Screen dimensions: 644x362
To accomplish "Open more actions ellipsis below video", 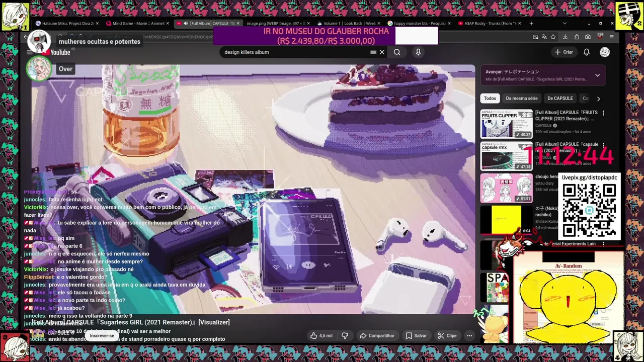I will coord(469,335).
